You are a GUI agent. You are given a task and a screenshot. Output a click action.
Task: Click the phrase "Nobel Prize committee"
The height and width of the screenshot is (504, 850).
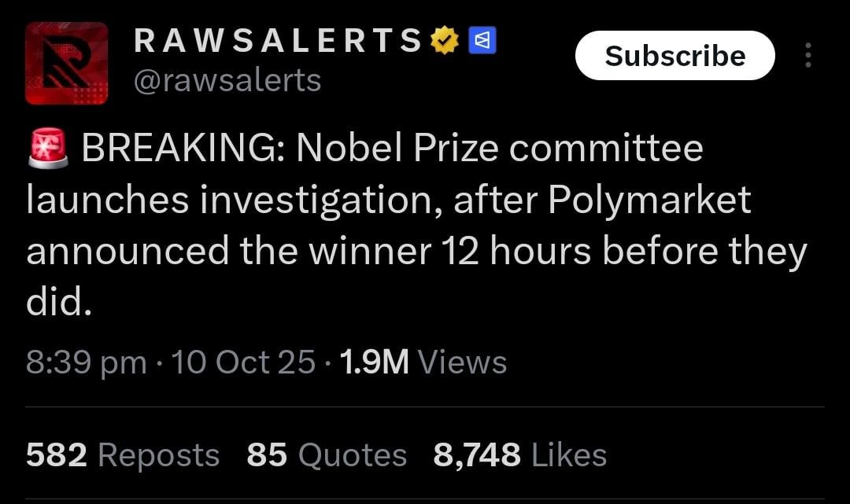[x=499, y=149]
